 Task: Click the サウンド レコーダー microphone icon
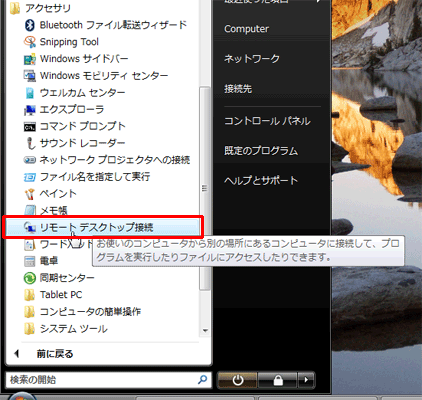point(30,143)
